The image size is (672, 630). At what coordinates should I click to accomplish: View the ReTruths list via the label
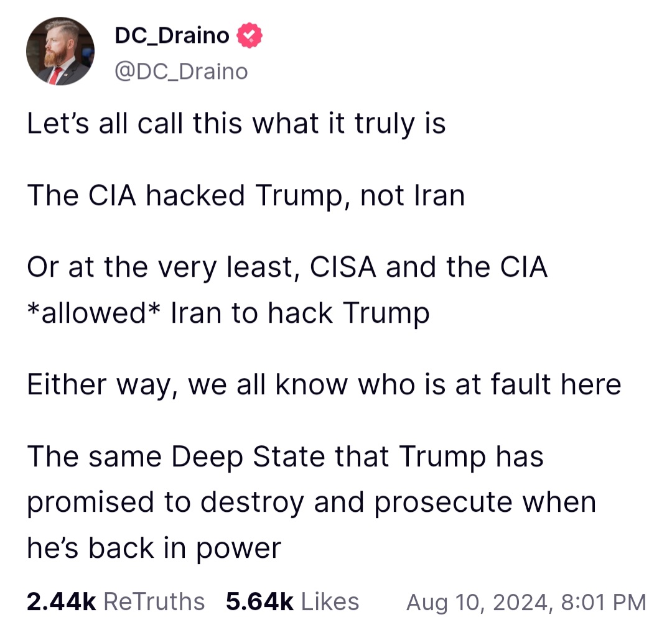(154, 602)
